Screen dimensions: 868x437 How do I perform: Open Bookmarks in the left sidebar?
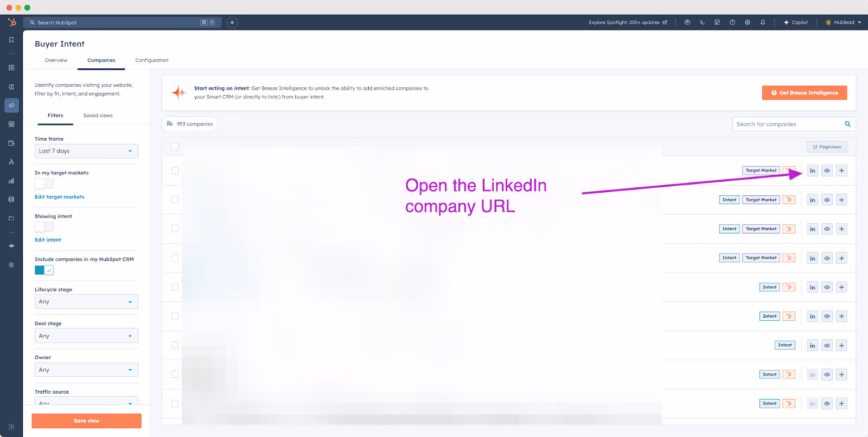11,40
